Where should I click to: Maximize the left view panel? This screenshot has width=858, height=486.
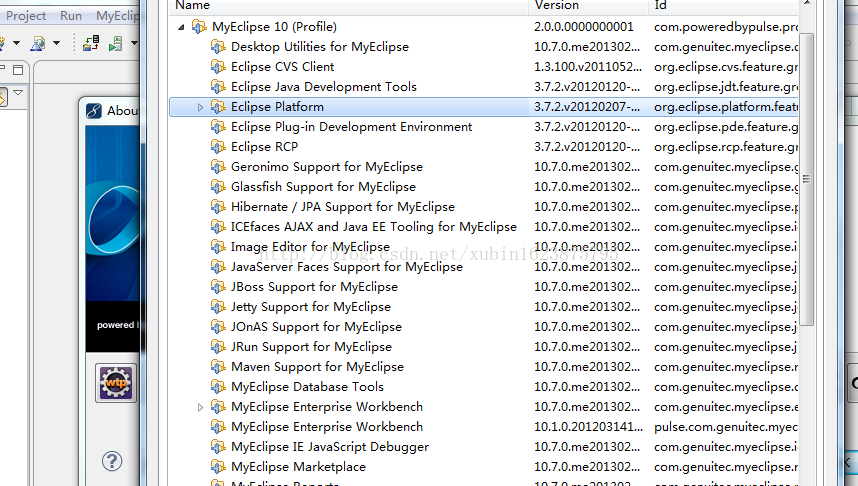tap(18, 70)
